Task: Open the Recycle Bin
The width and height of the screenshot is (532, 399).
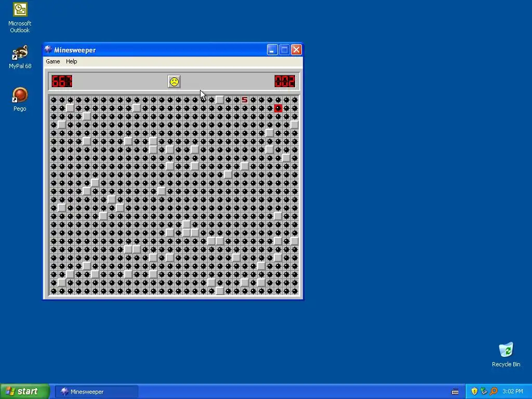Action: tap(506, 354)
